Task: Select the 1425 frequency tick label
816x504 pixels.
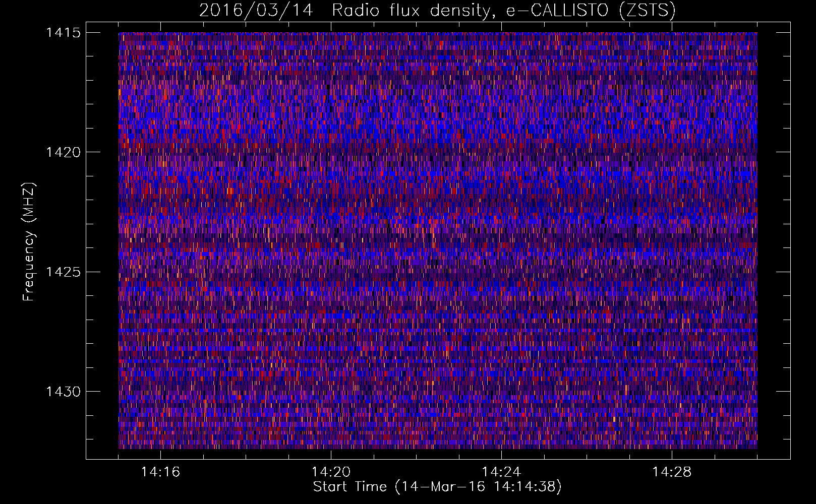Action: click(63, 272)
